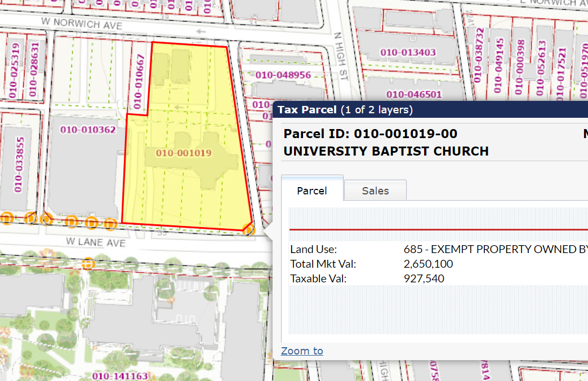Select parcel label 010-049145

498,65
